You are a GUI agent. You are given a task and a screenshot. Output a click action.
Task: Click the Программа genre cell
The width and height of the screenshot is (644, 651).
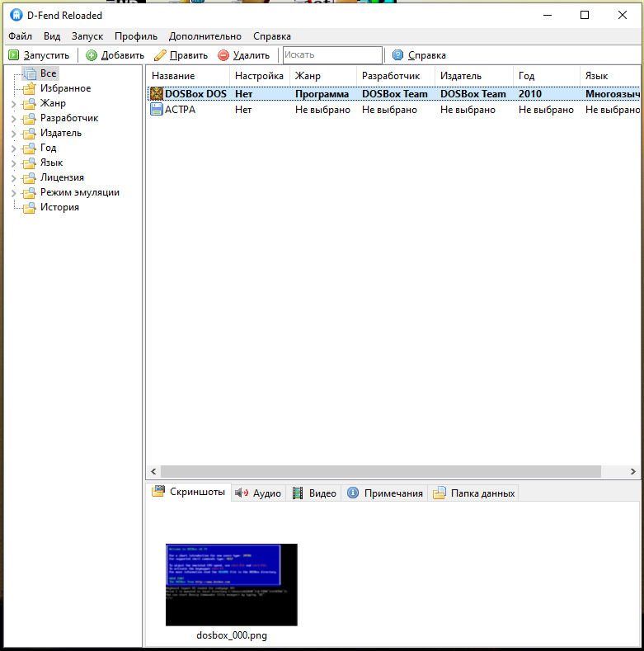322,94
